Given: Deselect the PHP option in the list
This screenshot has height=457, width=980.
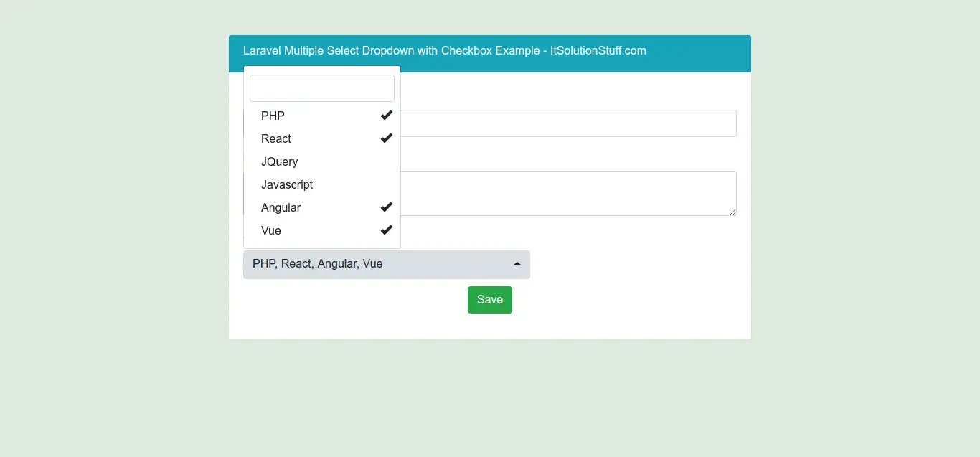Looking at the screenshot, I should (x=273, y=116).
